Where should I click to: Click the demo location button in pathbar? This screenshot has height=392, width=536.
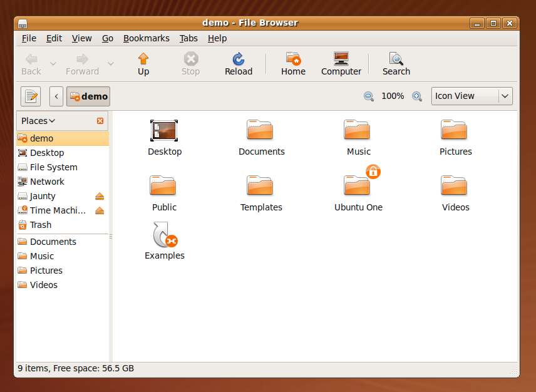tap(88, 96)
